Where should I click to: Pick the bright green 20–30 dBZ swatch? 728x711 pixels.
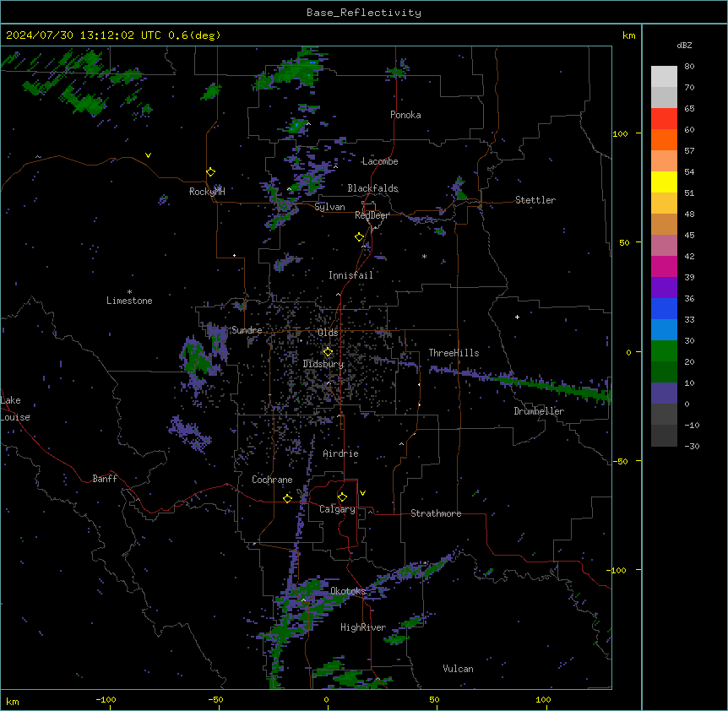664,351
